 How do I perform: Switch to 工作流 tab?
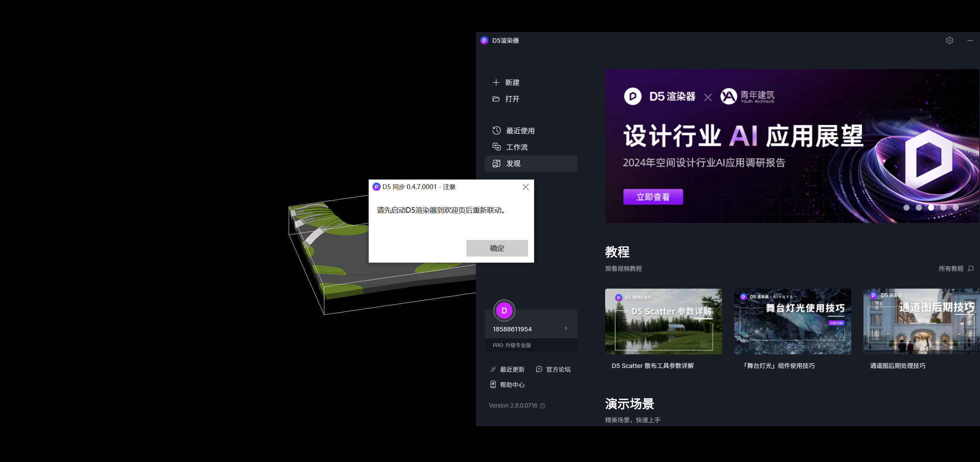pos(531,147)
